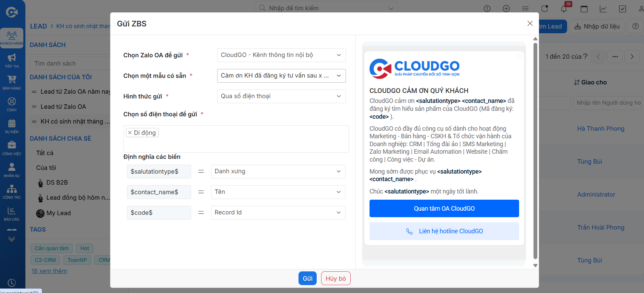Click the phone icon on hotline button
The height and width of the screenshot is (293, 644).
[409, 231]
